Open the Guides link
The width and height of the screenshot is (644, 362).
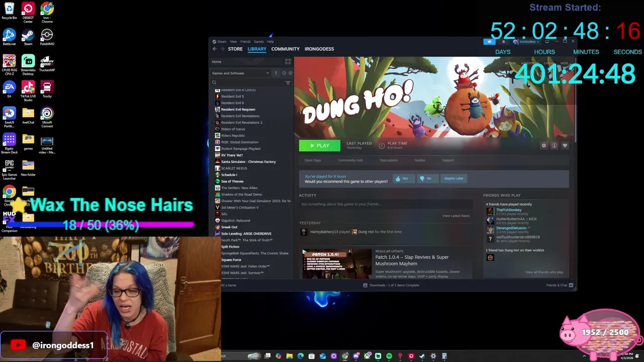(420, 160)
